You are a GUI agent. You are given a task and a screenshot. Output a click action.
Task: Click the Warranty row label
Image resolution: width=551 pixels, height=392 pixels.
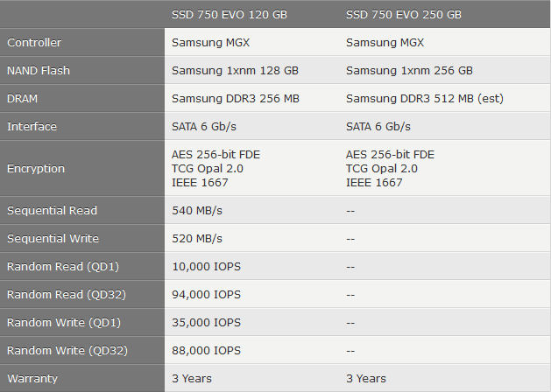(x=32, y=379)
